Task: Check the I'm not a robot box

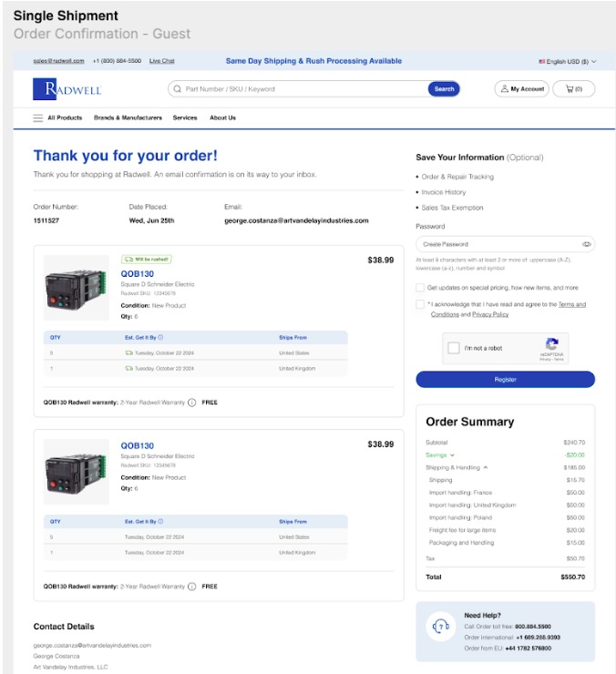Action: (x=454, y=348)
